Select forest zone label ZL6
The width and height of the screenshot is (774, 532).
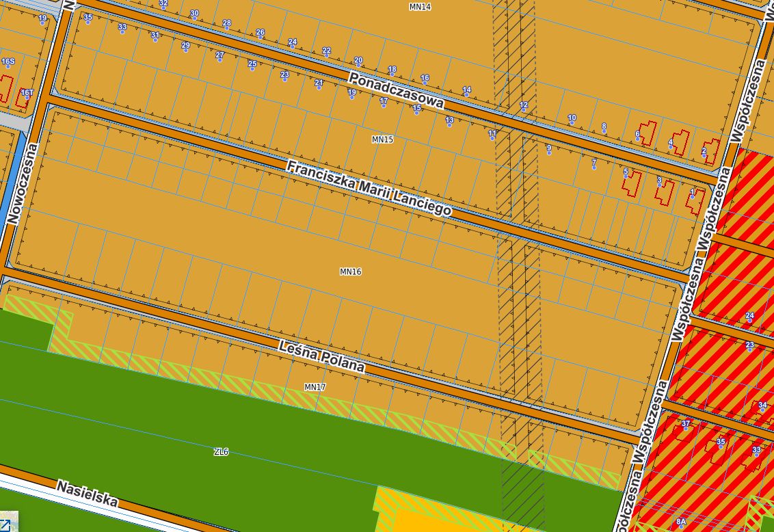(221, 451)
